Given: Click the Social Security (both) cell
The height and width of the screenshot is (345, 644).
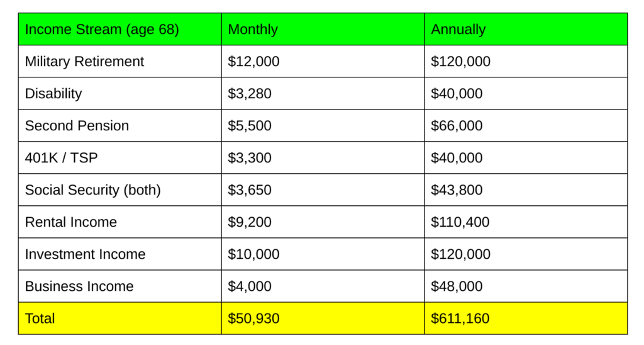Looking at the screenshot, I should [x=92, y=190].
